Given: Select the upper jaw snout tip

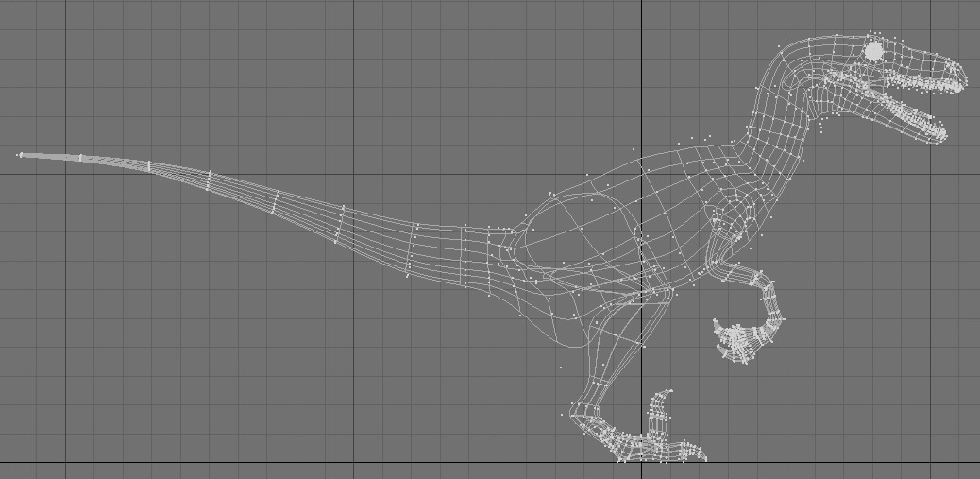Looking at the screenshot, I should [x=957, y=75].
